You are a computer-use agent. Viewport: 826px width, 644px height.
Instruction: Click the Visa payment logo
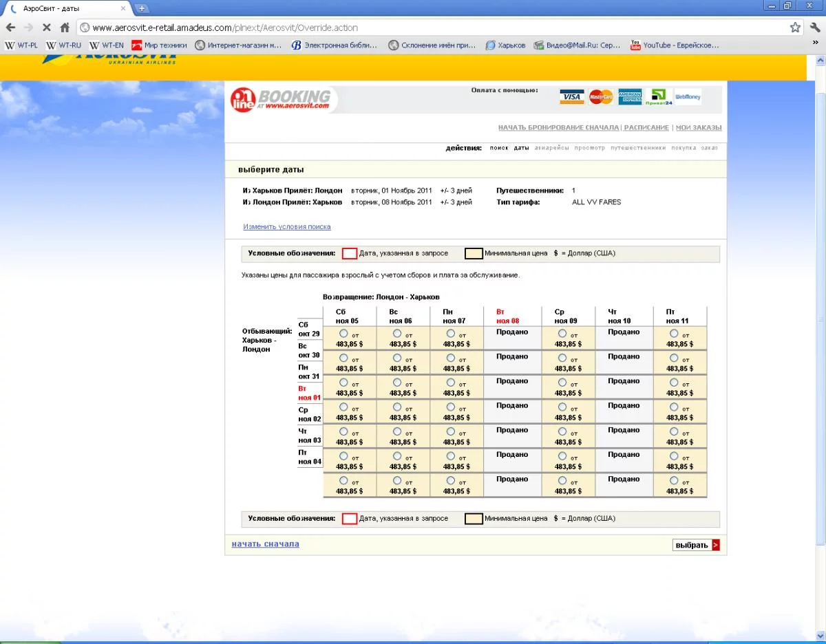point(571,97)
